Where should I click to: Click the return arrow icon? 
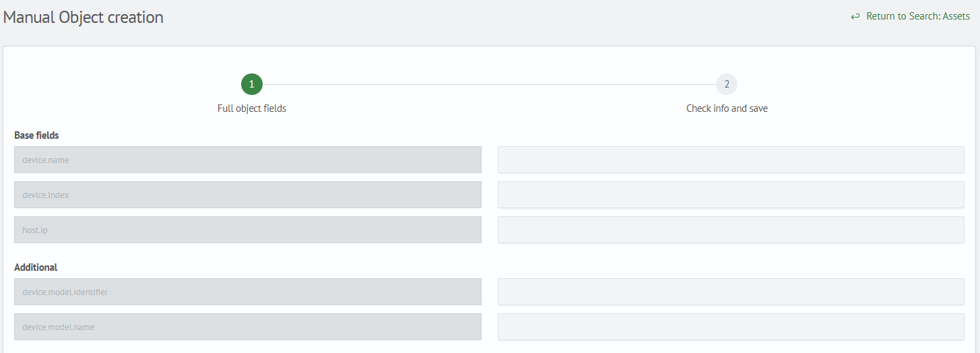click(855, 17)
